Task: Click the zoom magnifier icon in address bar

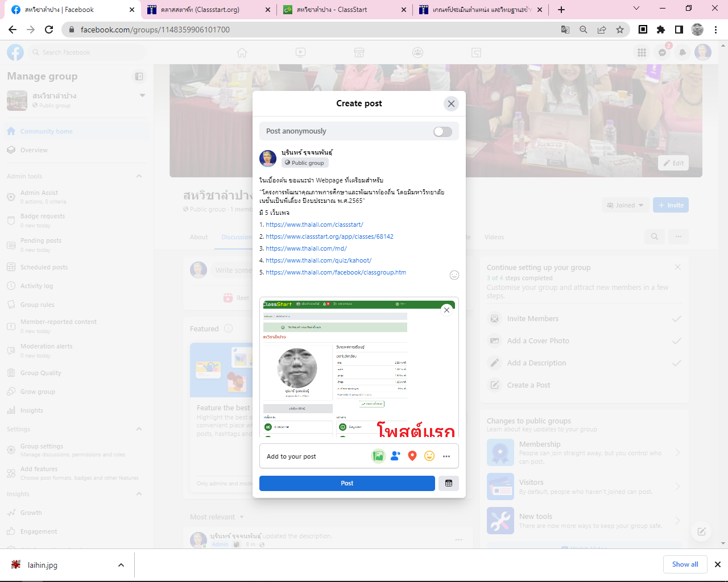Action: tap(584, 30)
